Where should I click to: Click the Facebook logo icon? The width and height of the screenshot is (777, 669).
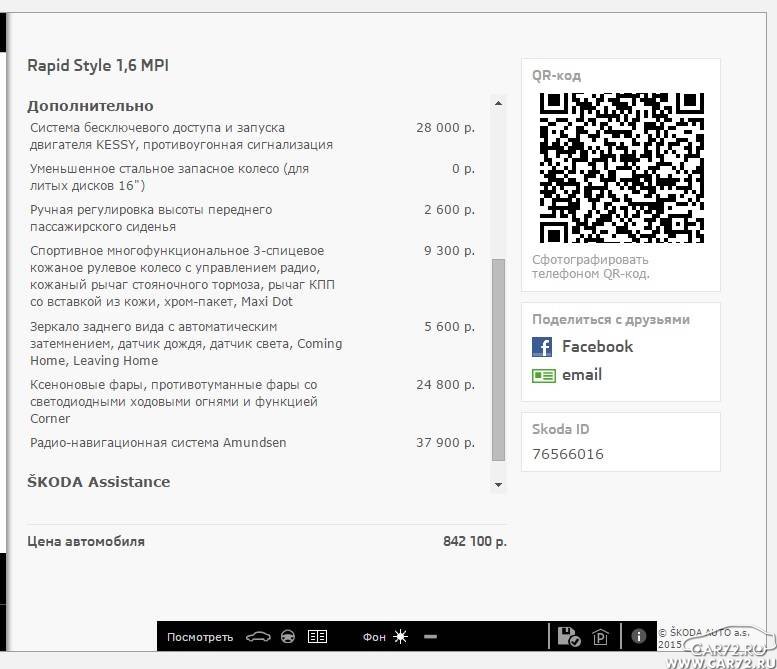[x=542, y=347]
